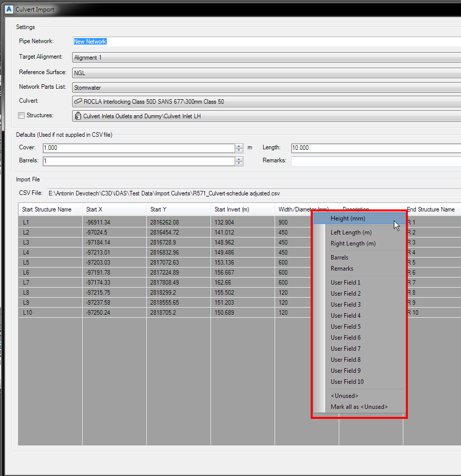Click the Start Structure Name column header
The width and height of the screenshot is (461, 476).
point(51,209)
